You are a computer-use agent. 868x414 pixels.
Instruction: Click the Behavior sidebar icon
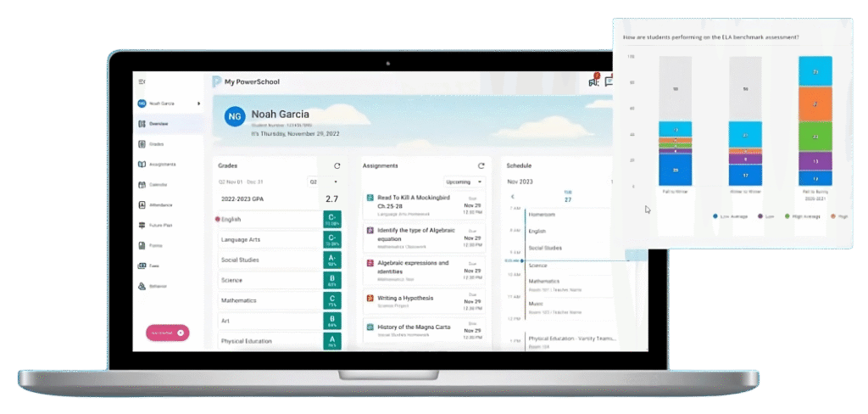[142, 286]
